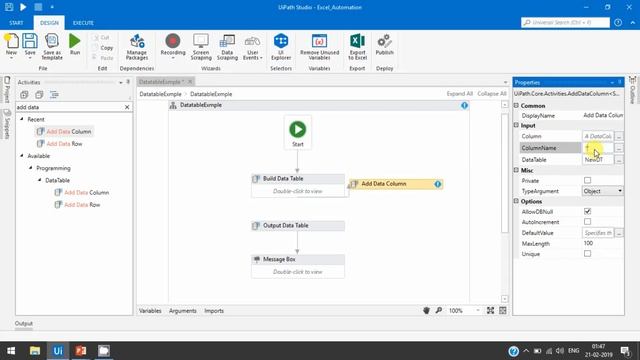This screenshot has height=360, width=640.
Task: Collapse the Programming tree node
Action: [x=31, y=168]
